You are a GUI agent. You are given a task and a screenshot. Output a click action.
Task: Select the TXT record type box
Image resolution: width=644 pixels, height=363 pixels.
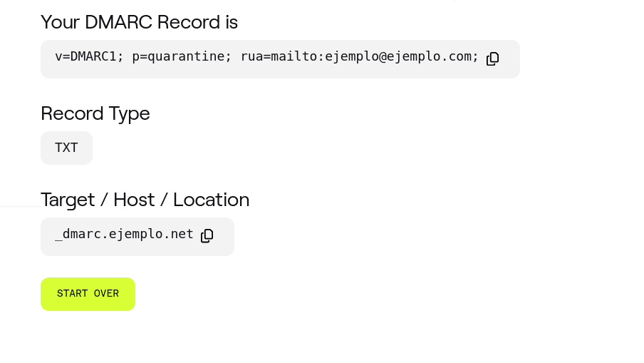66,148
